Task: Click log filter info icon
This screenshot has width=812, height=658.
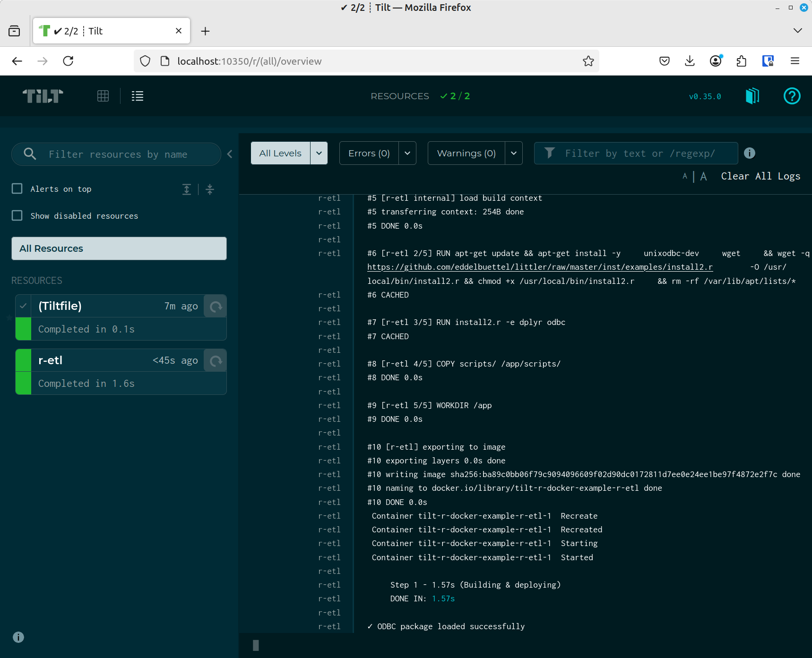Action: [x=750, y=153]
